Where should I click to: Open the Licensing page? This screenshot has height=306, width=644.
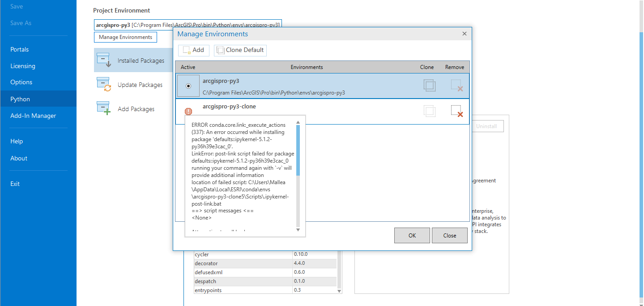click(x=23, y=66)
